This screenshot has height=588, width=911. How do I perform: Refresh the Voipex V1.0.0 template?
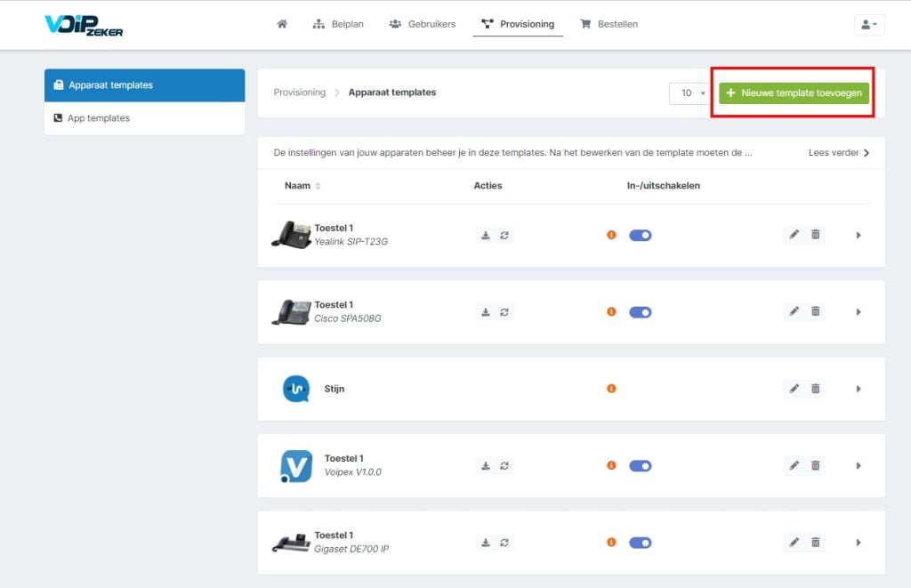coord(504,466)
